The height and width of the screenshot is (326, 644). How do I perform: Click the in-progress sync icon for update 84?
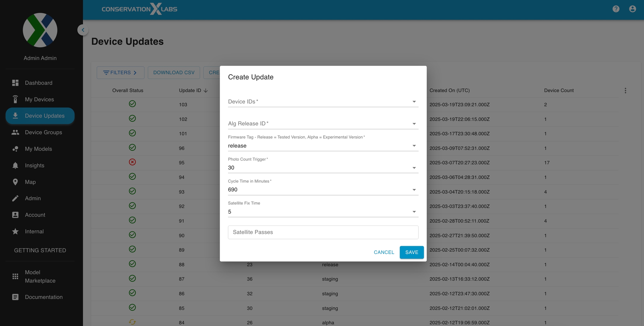(x=132, y=322)
